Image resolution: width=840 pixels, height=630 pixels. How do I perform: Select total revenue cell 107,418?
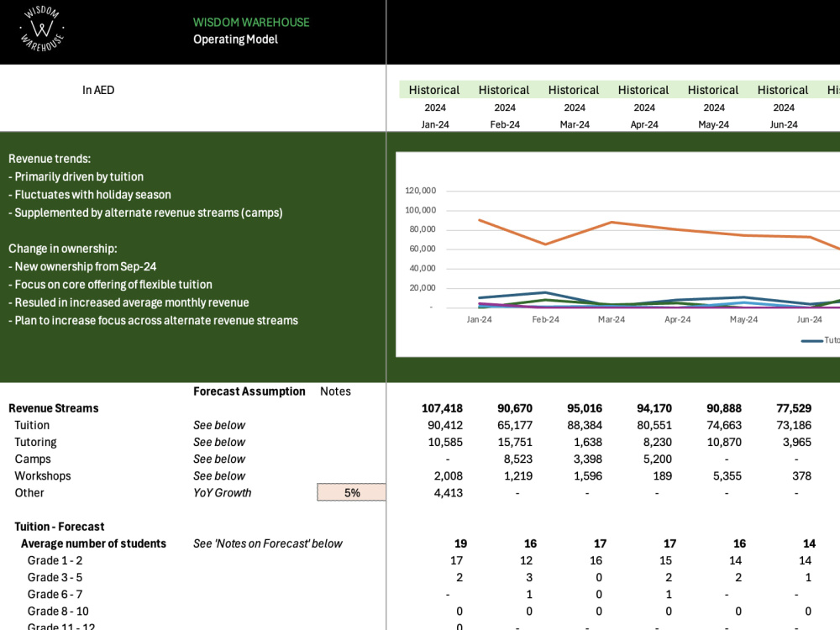tap(442, 408)
